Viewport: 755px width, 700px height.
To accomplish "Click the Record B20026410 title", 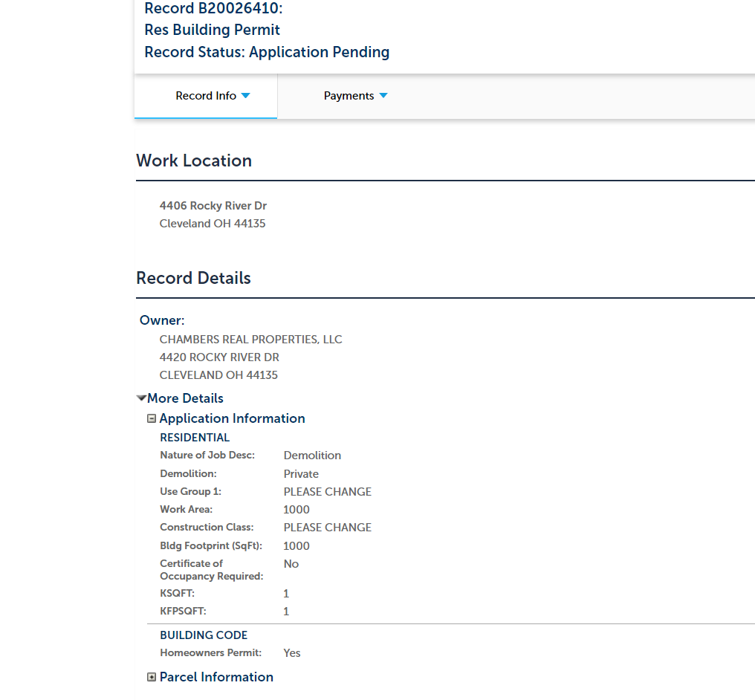I will [213, 8].
